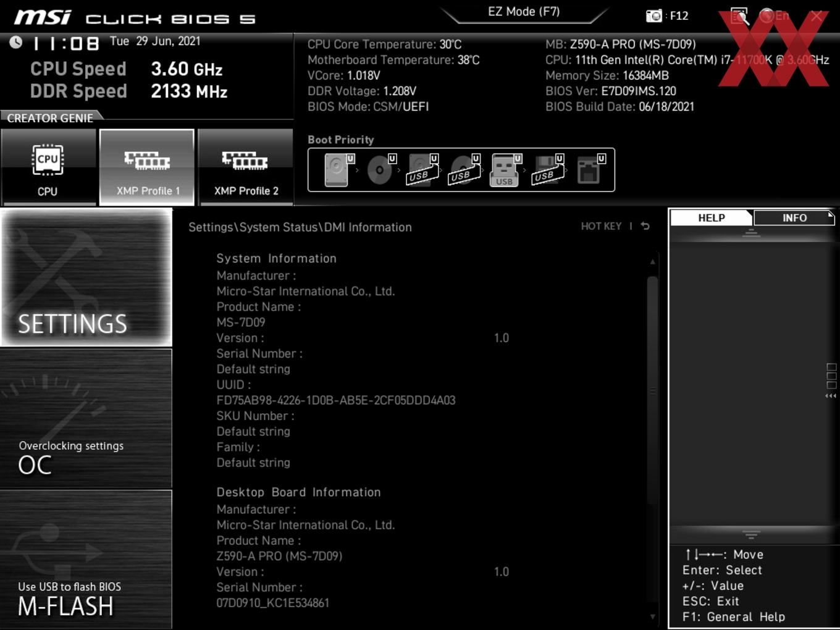Screen dimensions: 840x630
Task: Select serial number 07D0910_KC1E534861
Action: click(x=273, y=603)
